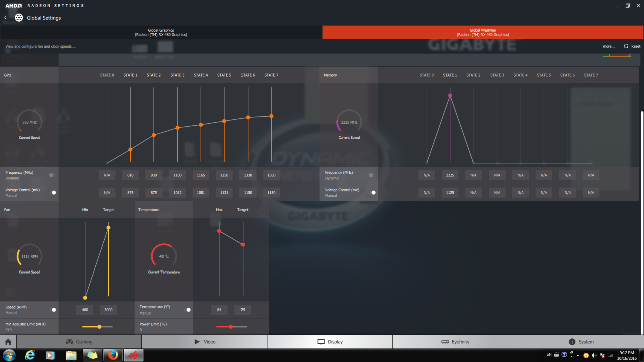The image size is (644, 362).
Task: Select the Fan Min speed point
Action: coord(85,298)
